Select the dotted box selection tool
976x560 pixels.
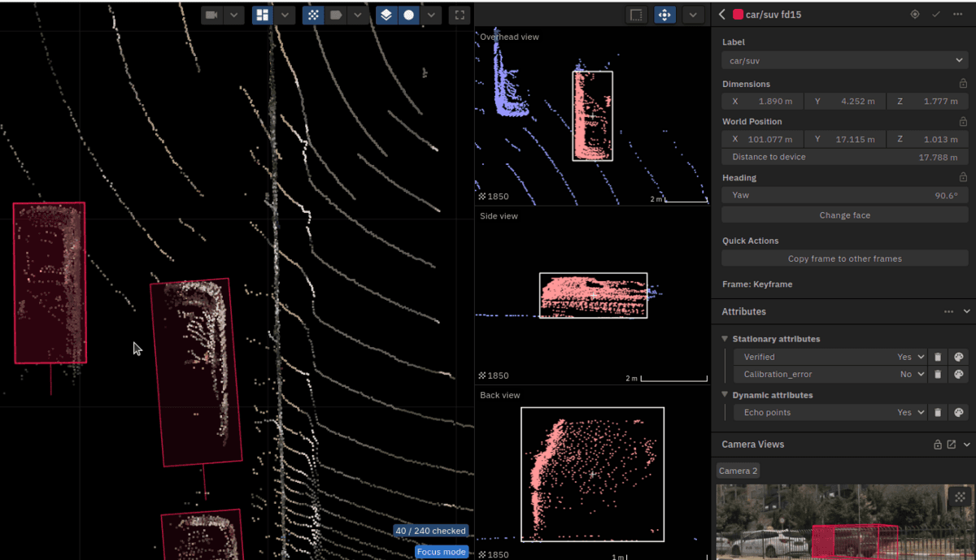(x=637, y=15)
